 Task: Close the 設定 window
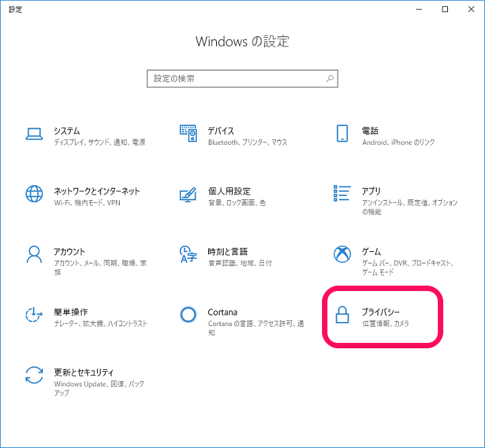(x=471, y=9)
